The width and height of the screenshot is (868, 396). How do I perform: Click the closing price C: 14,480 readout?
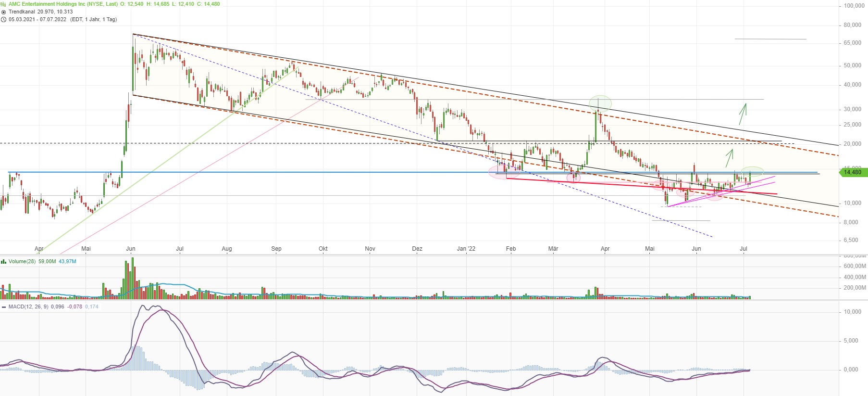click(209, 4)
